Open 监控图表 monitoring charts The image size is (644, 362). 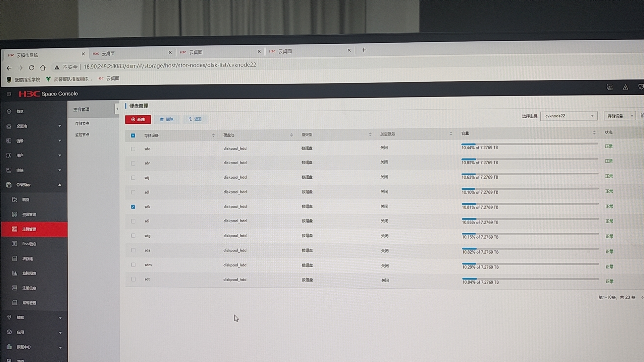(29, 274)
